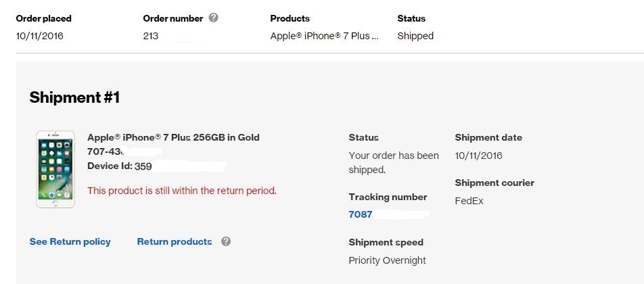The image size is (644, 284).
Task: Click the Shipped status in header row
Action: tap(415, 36)
